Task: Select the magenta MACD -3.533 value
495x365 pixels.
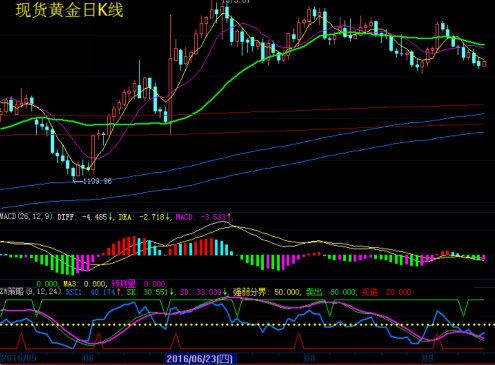Action: click(203, 217)
